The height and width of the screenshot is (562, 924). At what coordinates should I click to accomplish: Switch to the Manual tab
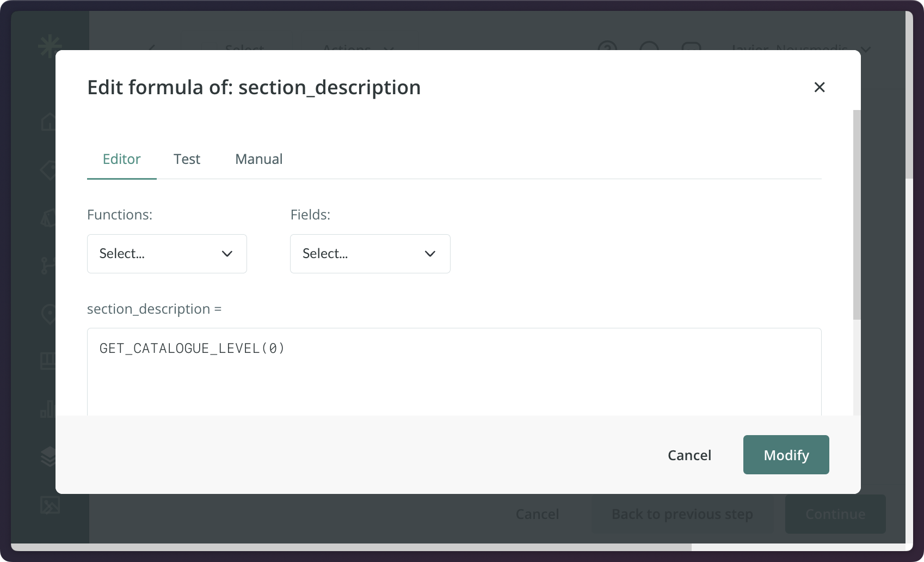coord(258,159)
